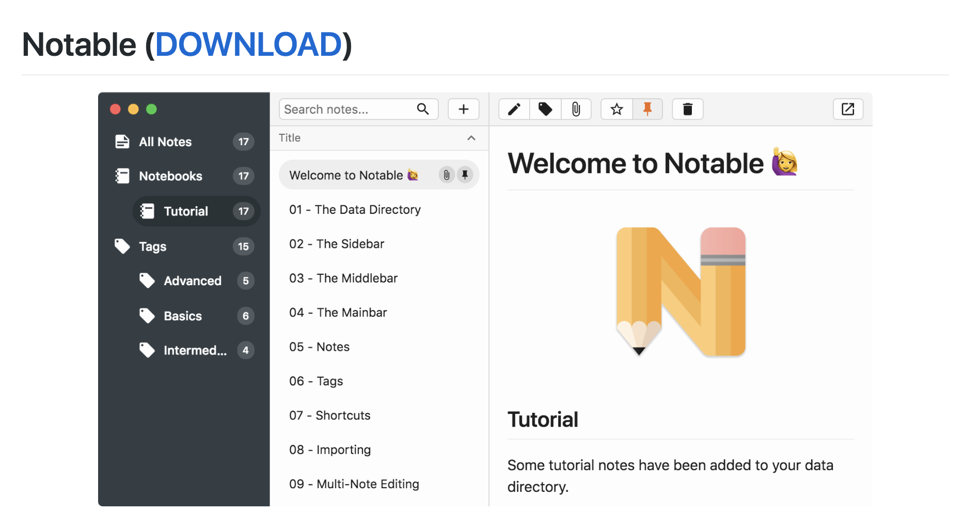Click the pencil Edit note icon

[514, 110]
